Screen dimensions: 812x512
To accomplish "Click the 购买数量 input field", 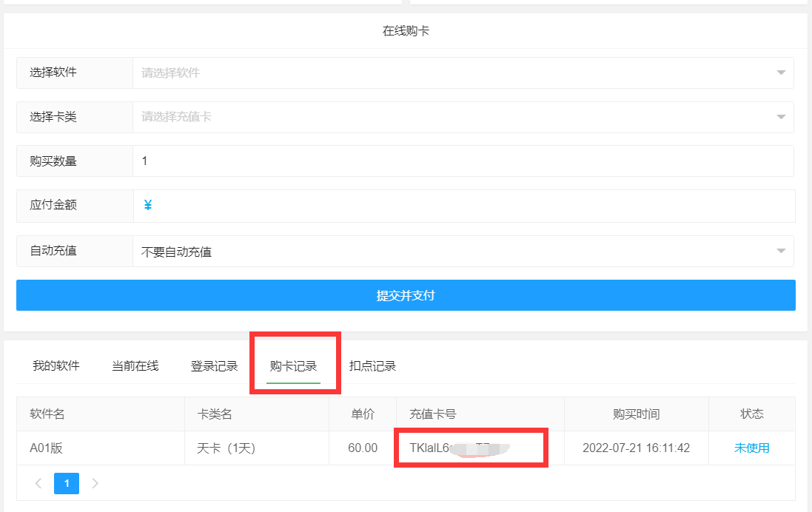I will pyautogui.click(x=462, y=161).
